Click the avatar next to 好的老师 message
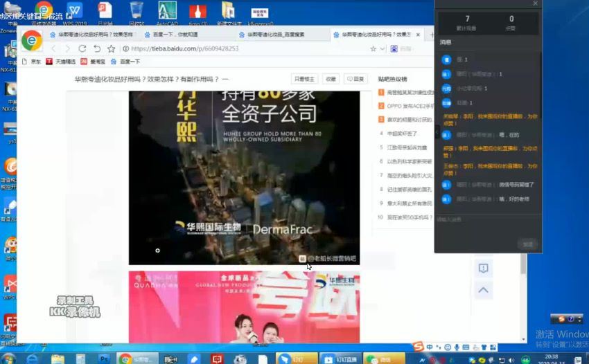589x364 pixels. 446,199
